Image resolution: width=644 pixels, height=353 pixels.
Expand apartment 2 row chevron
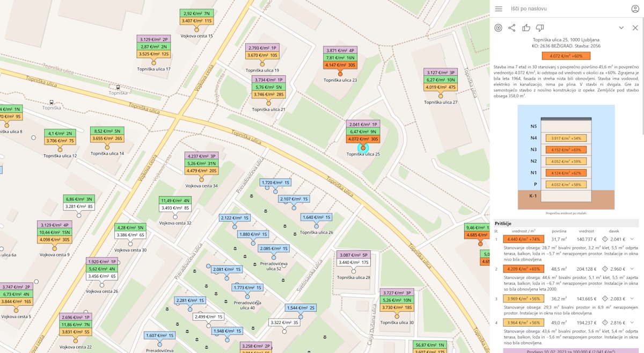pos(632,269)
